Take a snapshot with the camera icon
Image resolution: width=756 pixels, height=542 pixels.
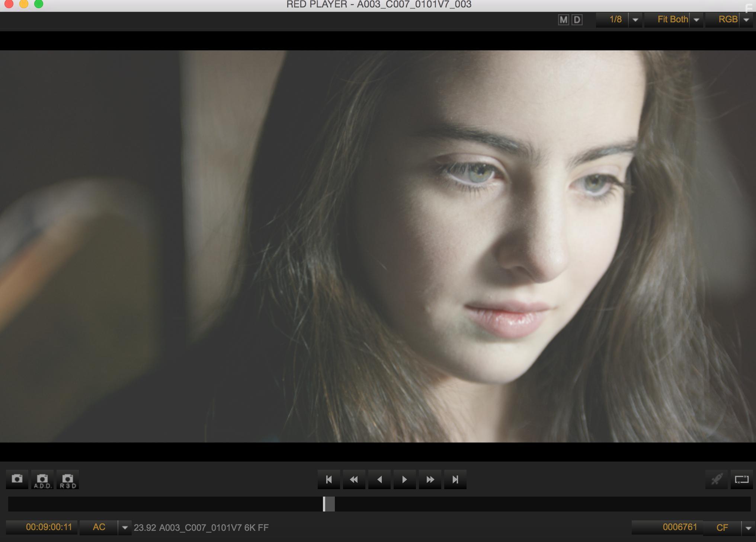click(17, 479)
